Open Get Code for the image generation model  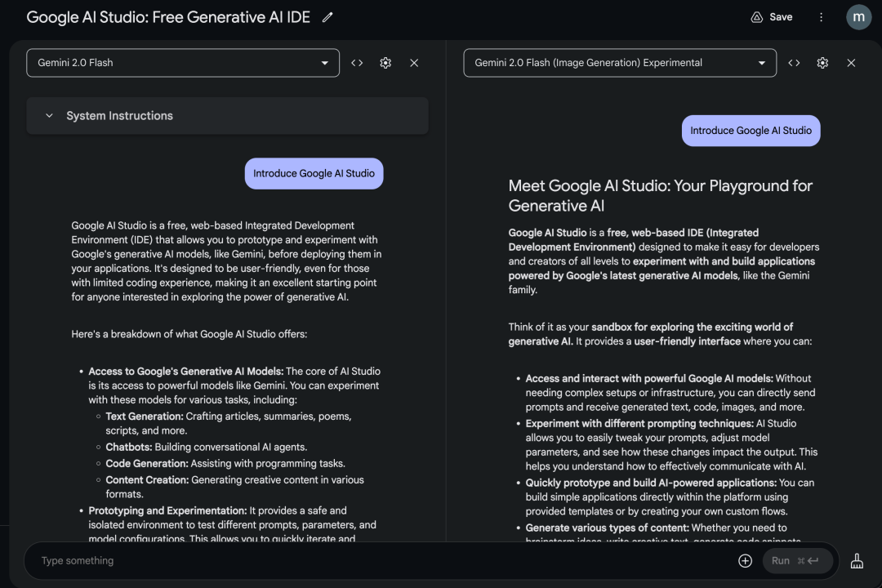pos(794,62)
